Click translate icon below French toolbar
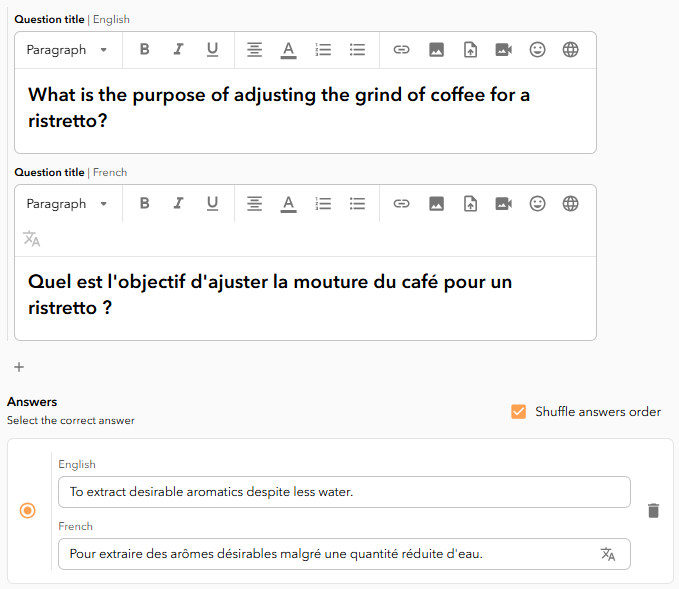This screenshot has width=679, height=589. tap(32, 239)
